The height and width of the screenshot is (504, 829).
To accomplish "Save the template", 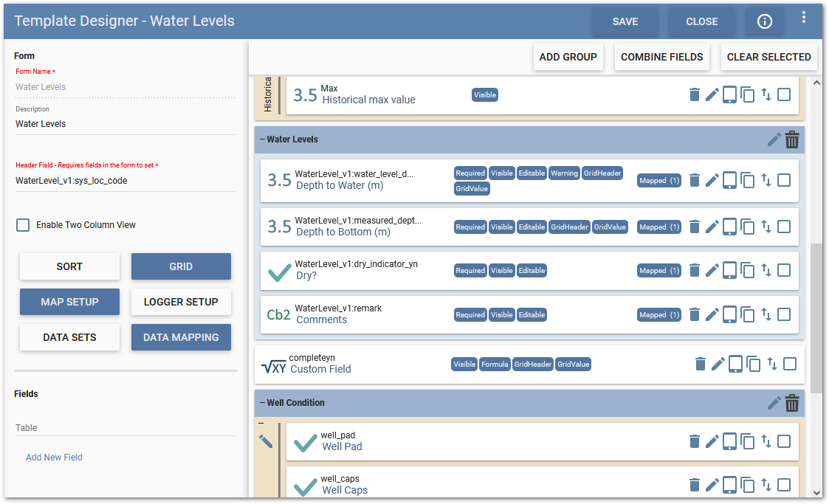I will click(x=625, y=21).
